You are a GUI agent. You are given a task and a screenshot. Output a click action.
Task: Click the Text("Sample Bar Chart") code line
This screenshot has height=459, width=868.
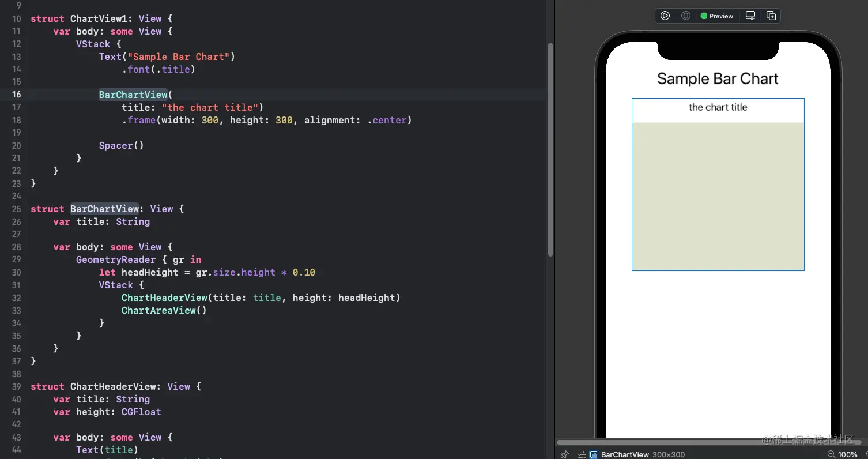(x=167, y=57)
